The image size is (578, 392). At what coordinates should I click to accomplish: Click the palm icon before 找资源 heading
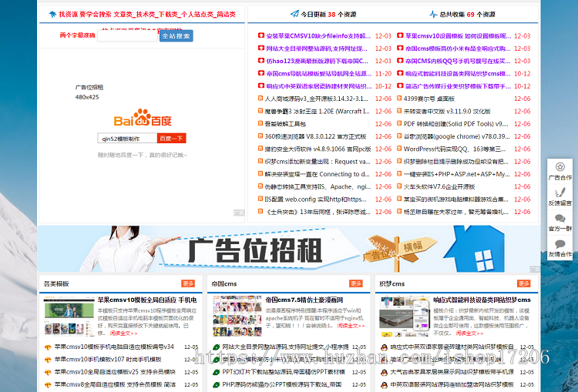52,14
